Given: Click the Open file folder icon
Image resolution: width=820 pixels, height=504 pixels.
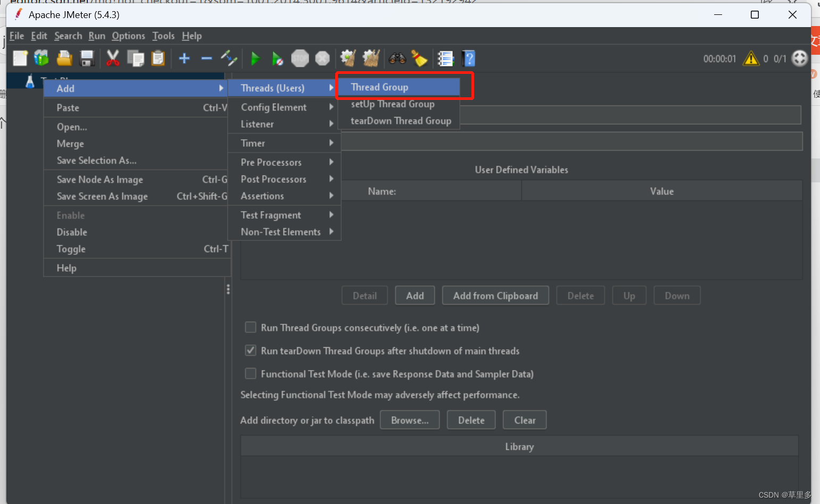Looking at the screenshot, I should pos(64,58).
